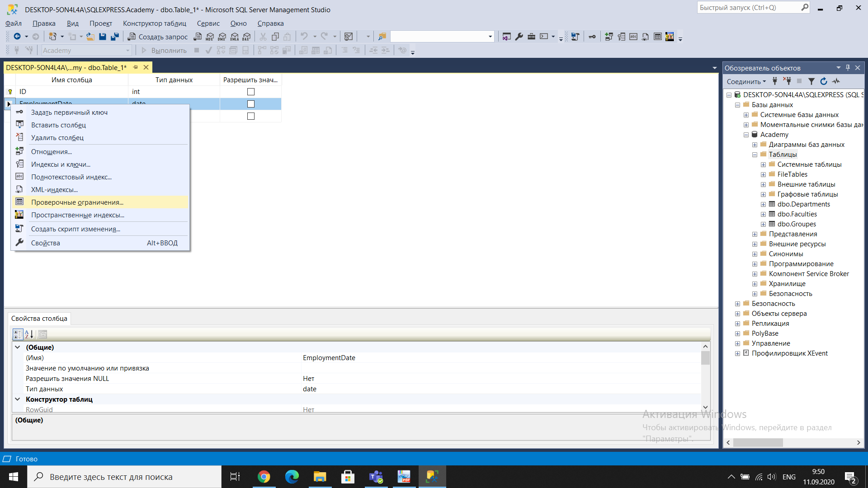
Task: Click the Relationships toolbar icon
Action: [609, 37]
